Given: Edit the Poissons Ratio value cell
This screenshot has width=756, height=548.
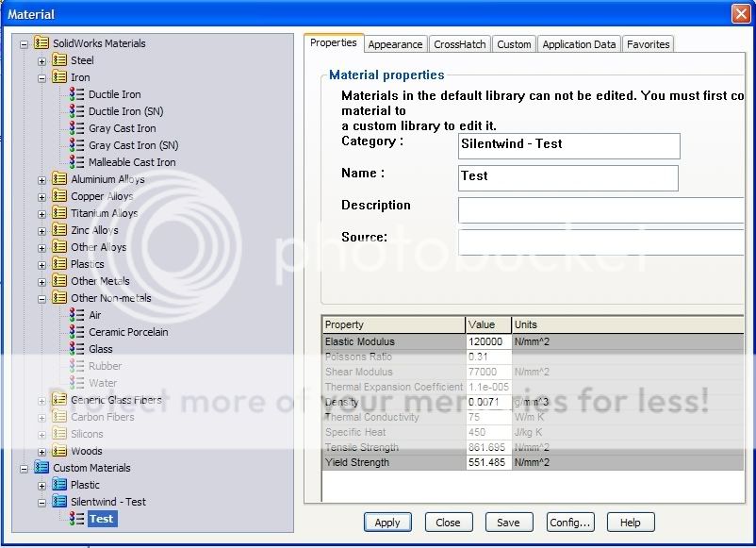Looking at the screenshot, I should pos(488,357).
